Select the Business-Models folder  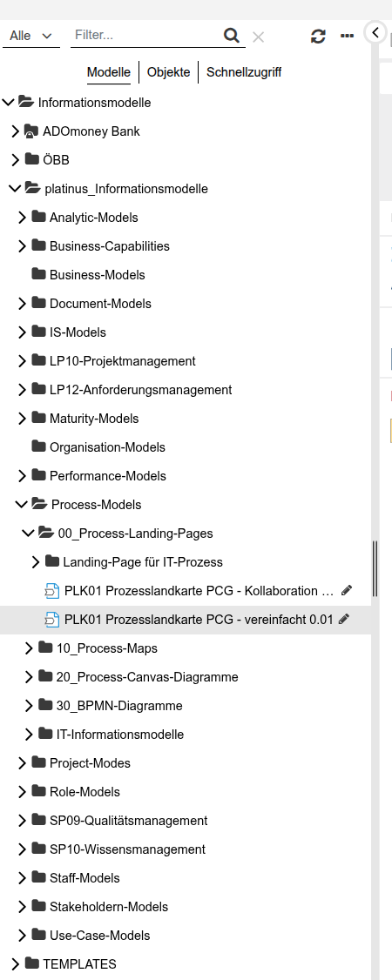(x=97, y=275)
